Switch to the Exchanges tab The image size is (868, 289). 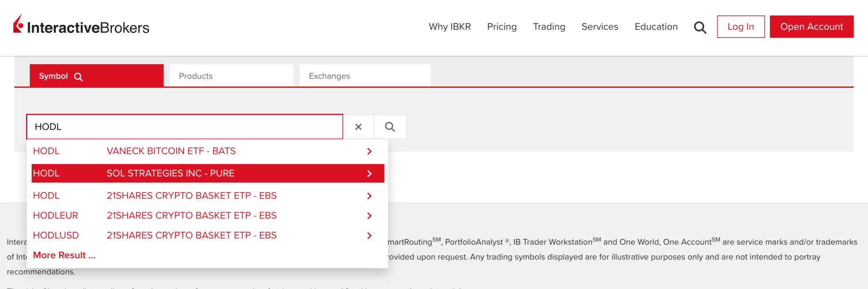click(365, 76)
